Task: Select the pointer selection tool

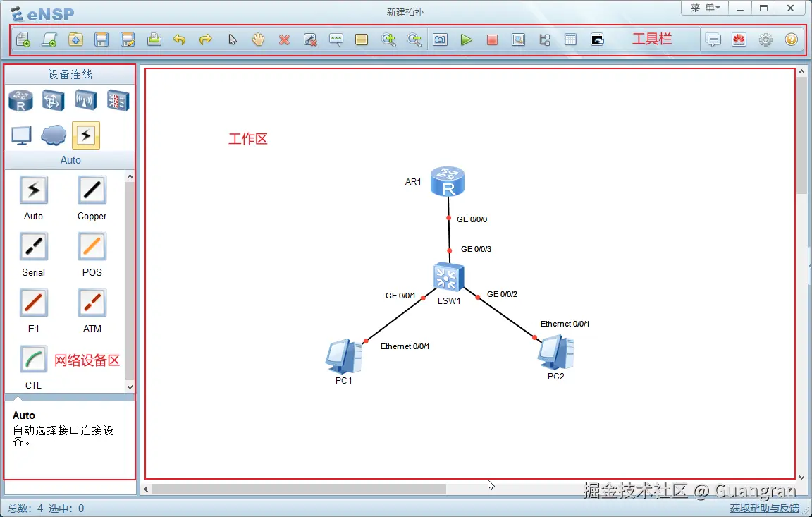Action: tap(232, 39)
